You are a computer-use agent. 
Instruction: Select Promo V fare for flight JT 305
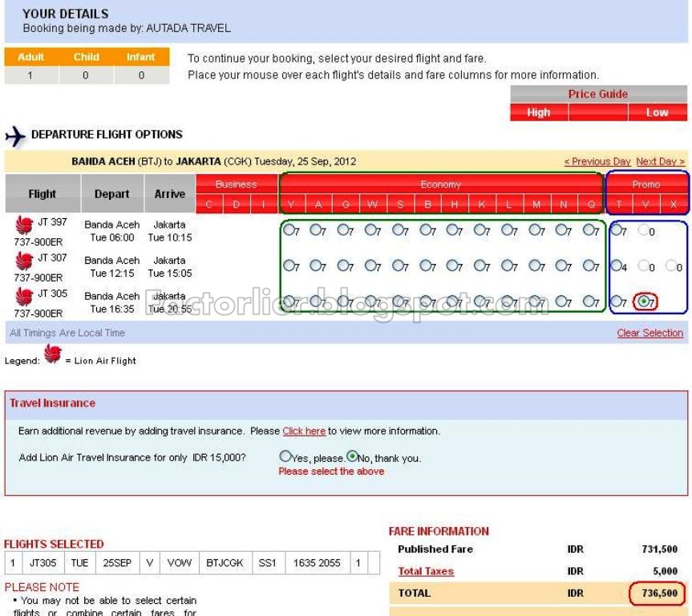(x=643, y=301)
